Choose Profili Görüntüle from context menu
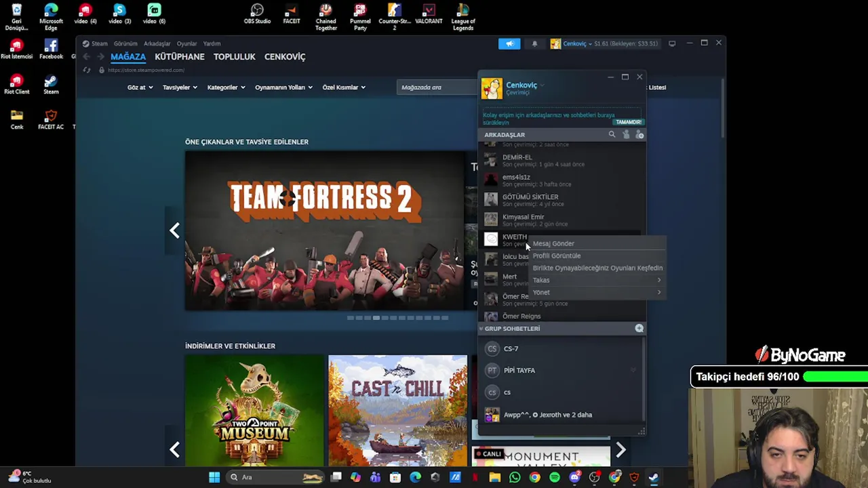The height and width of the screenshot is (488, 868). 557,256
